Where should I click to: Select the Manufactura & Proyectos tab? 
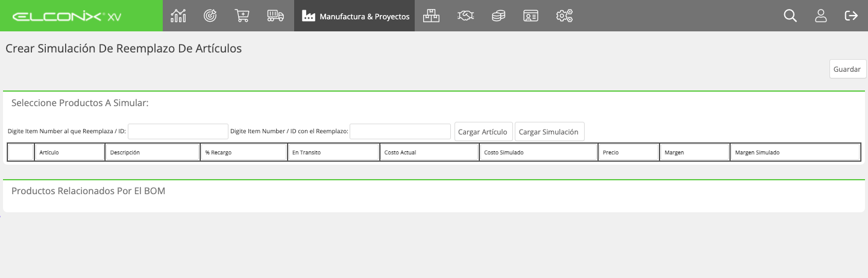pos(354,16)
